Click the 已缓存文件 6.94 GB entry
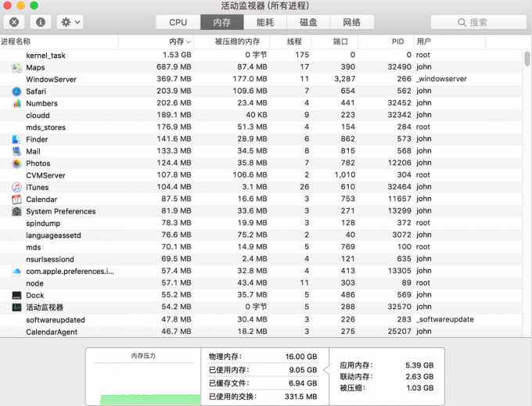 pyautogui.click(x=263, y=383)
